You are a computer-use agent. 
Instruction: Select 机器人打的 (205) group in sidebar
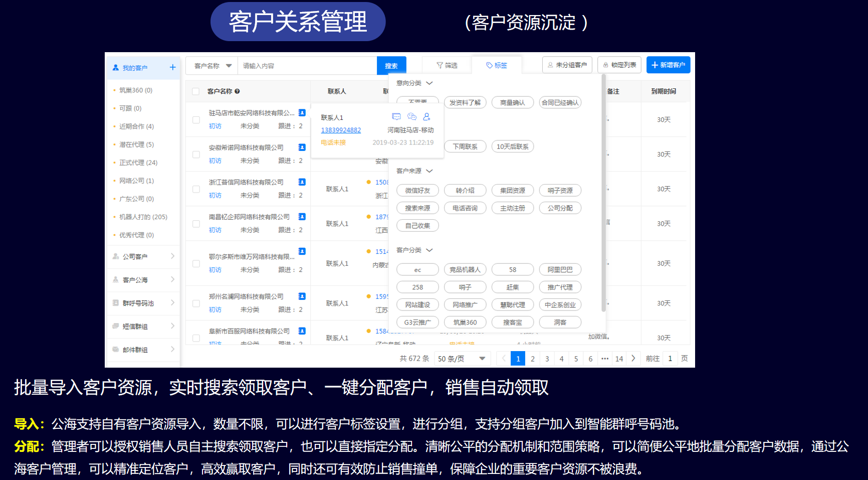coord(143,217)
